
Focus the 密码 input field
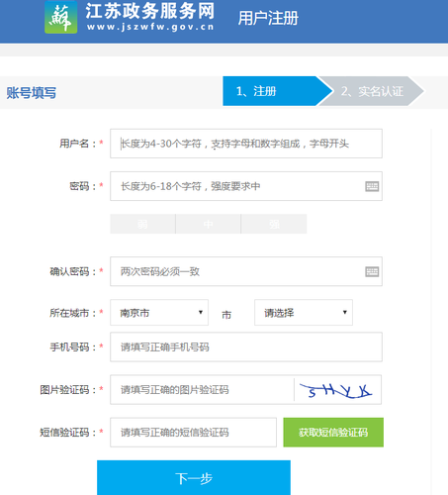click(246, 186)
